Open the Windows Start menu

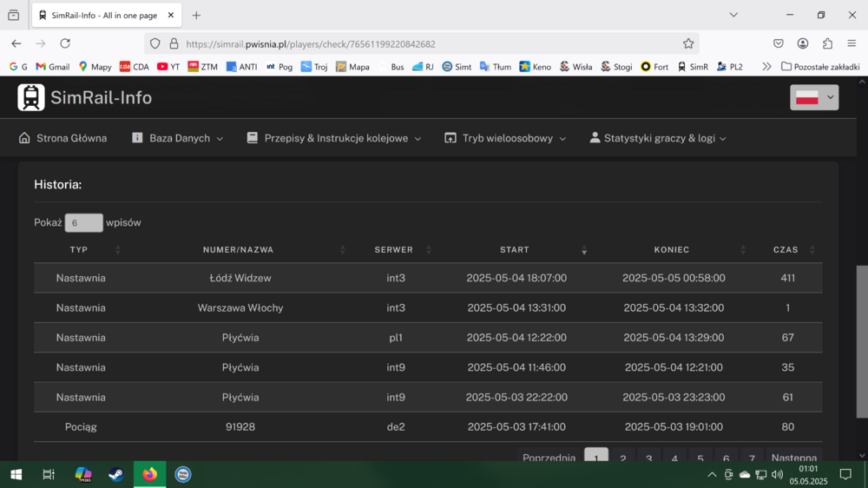coord(16,474)
